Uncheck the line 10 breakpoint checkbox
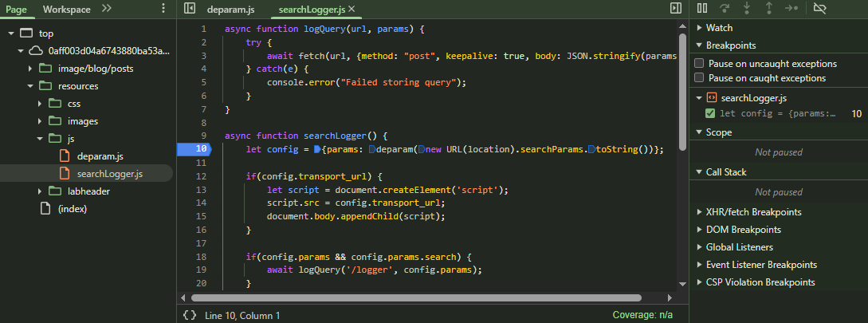The image size is (868, 323). point(710,113)
